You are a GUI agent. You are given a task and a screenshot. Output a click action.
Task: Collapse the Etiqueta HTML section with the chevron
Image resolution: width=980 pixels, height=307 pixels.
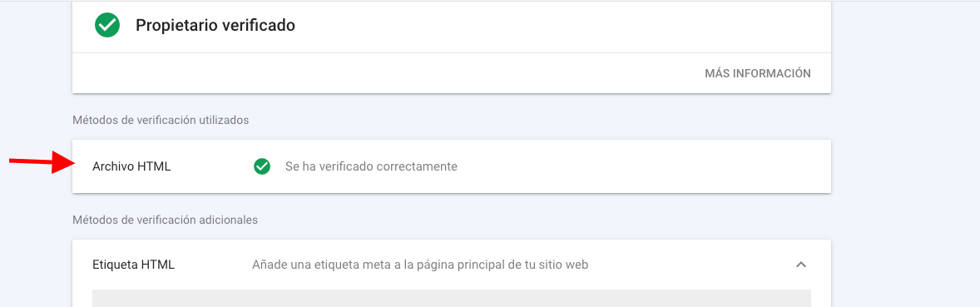[x=800, y=265]
